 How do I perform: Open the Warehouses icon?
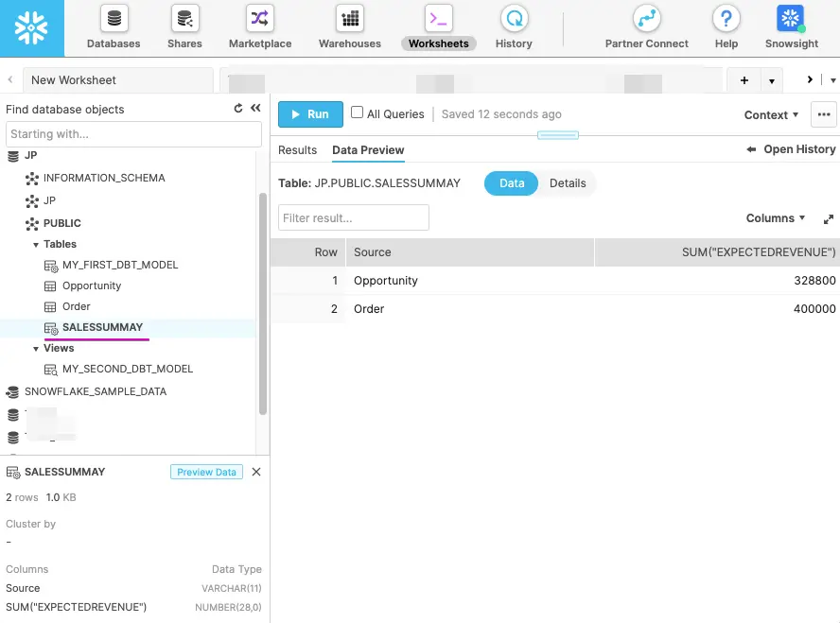point(350,19)
